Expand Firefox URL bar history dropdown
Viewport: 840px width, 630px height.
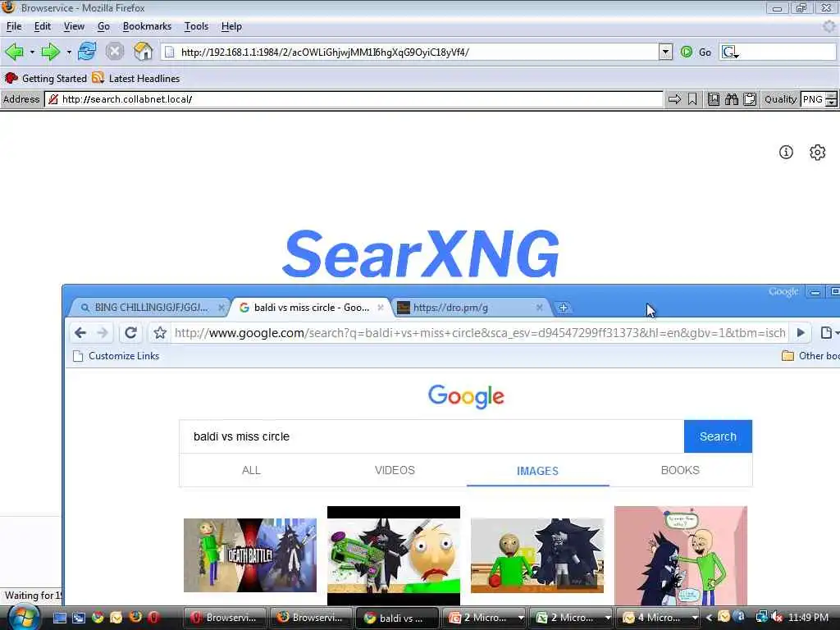[x=664, y=52]
